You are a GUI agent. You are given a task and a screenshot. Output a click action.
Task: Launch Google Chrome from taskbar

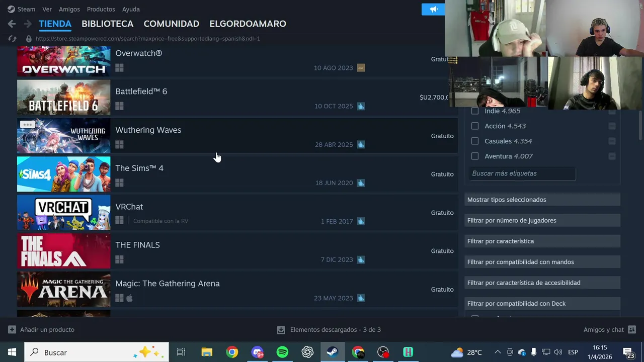232,352
